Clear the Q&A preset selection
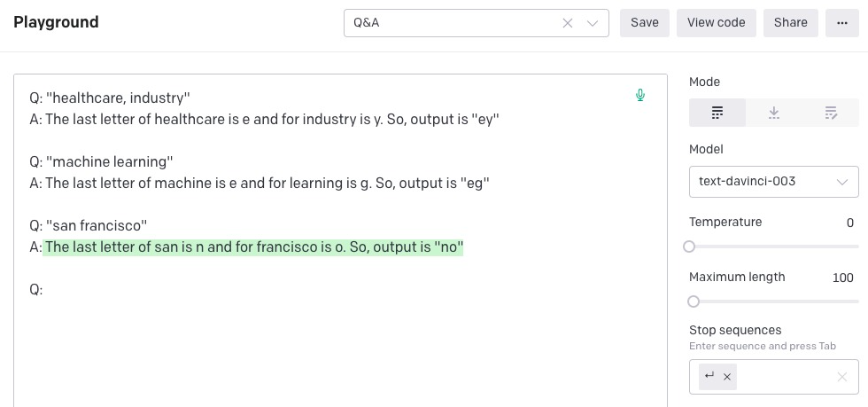 [568, 23]
